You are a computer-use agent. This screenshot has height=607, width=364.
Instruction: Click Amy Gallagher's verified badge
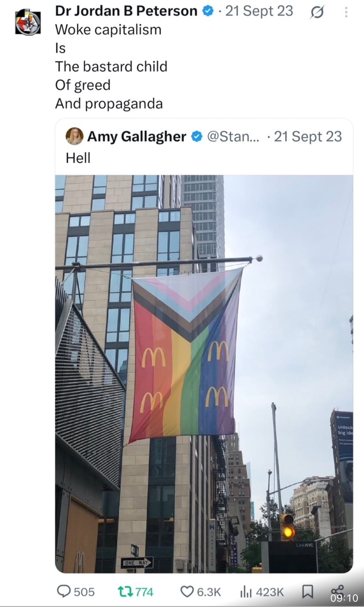tap(196, 137)
